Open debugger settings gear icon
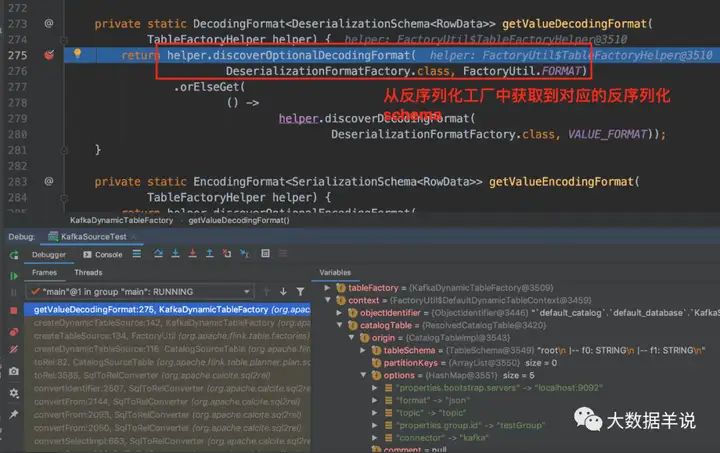Viewport: 720px width, 453px height. (x=14, y=393)
